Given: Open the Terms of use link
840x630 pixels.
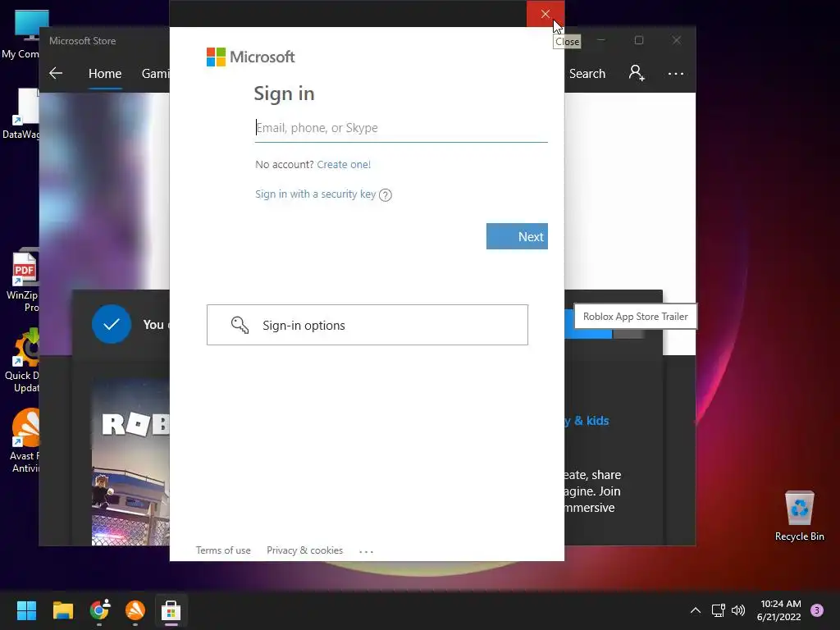Looking at the screenshot, I should (223, 550).
